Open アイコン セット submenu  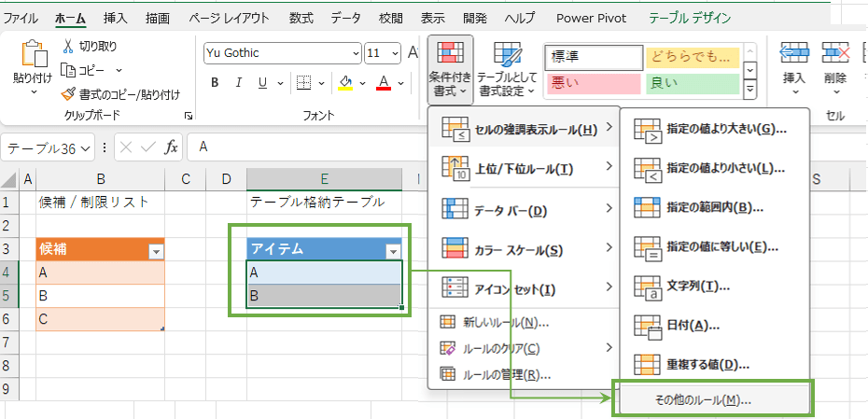point(524,288)
